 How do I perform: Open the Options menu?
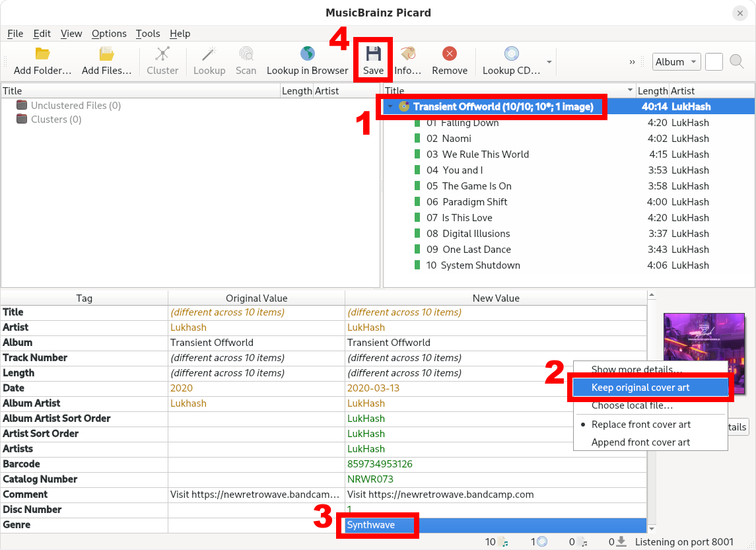pos(109,34)
